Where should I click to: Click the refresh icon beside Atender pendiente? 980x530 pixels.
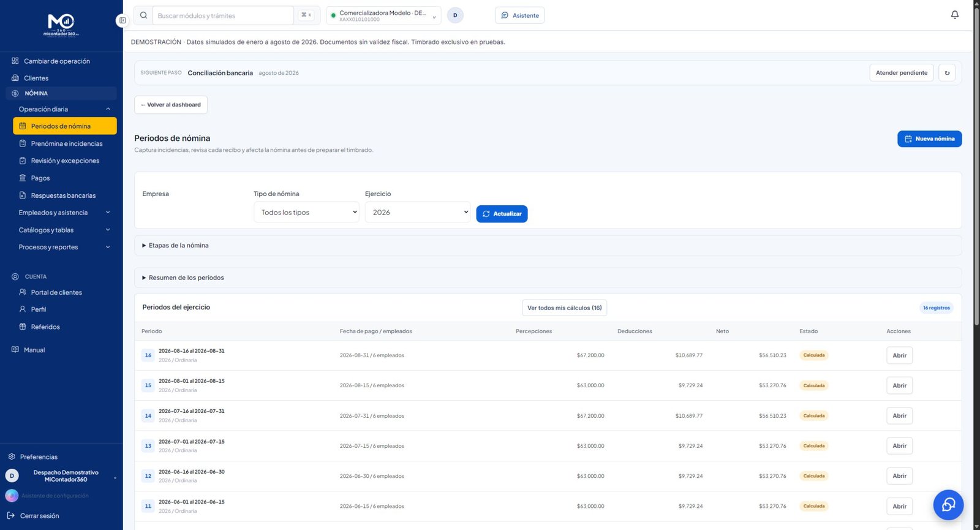click(x=947, y=73)
